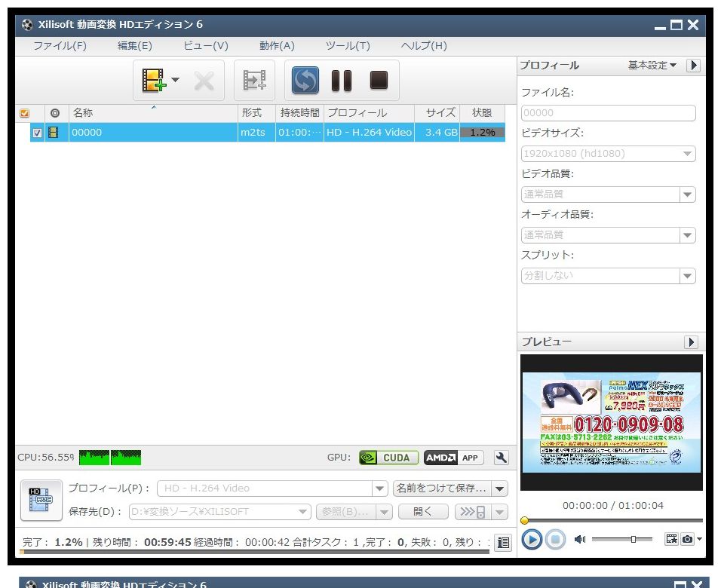Click the HD AVC profile icon
Screen dimensions: 721x588
click(41, 501)
